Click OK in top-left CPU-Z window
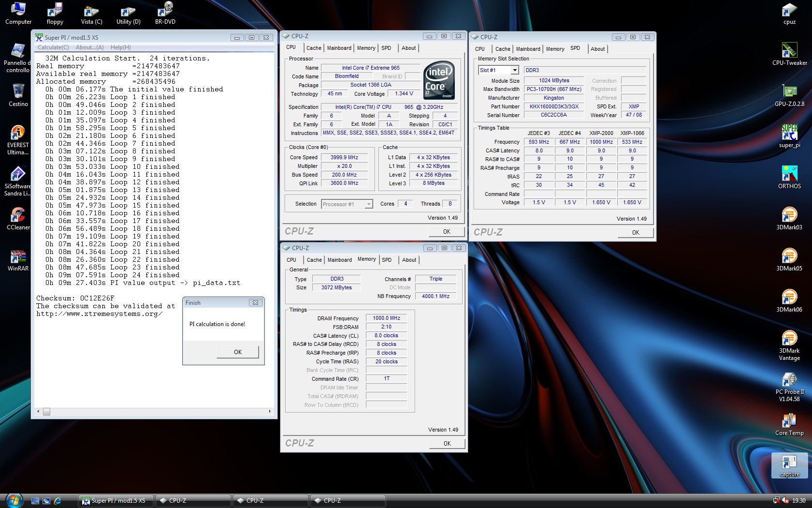 tap(447, 232)
